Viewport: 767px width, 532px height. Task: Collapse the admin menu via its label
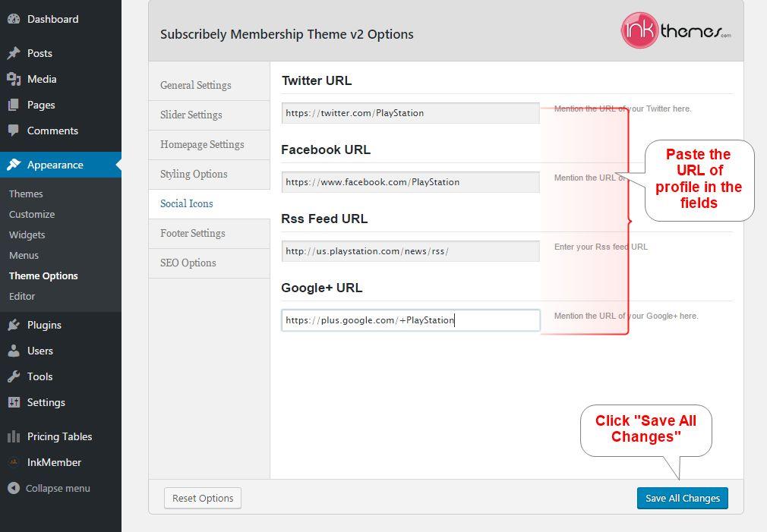click(x=58, y=488)
